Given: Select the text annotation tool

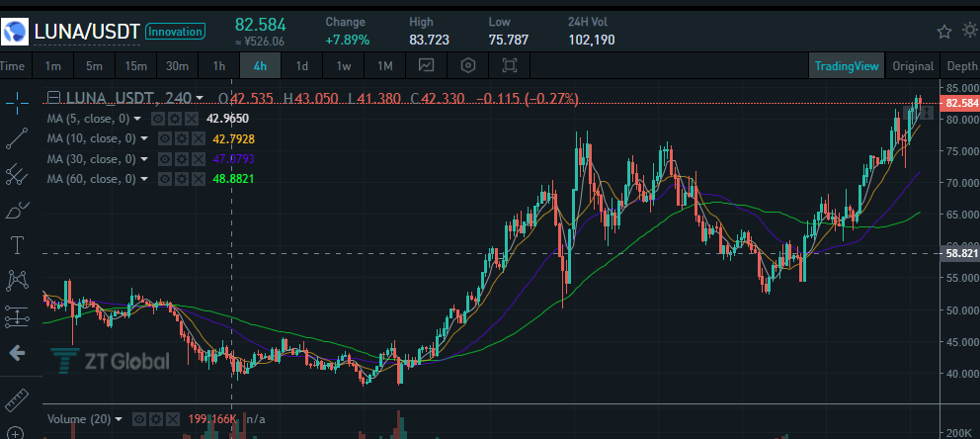Looking at the screenshot, I should (17, 246).
